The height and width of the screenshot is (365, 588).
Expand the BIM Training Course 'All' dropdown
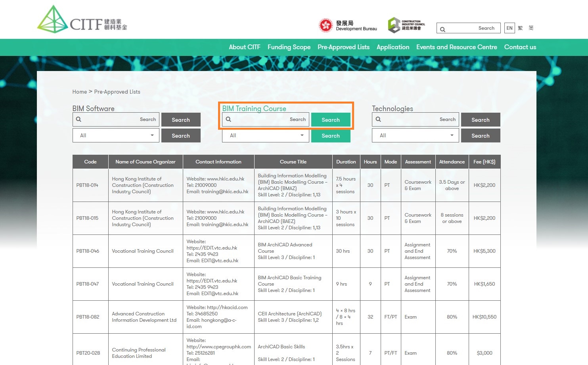click(x=266, y=135)
